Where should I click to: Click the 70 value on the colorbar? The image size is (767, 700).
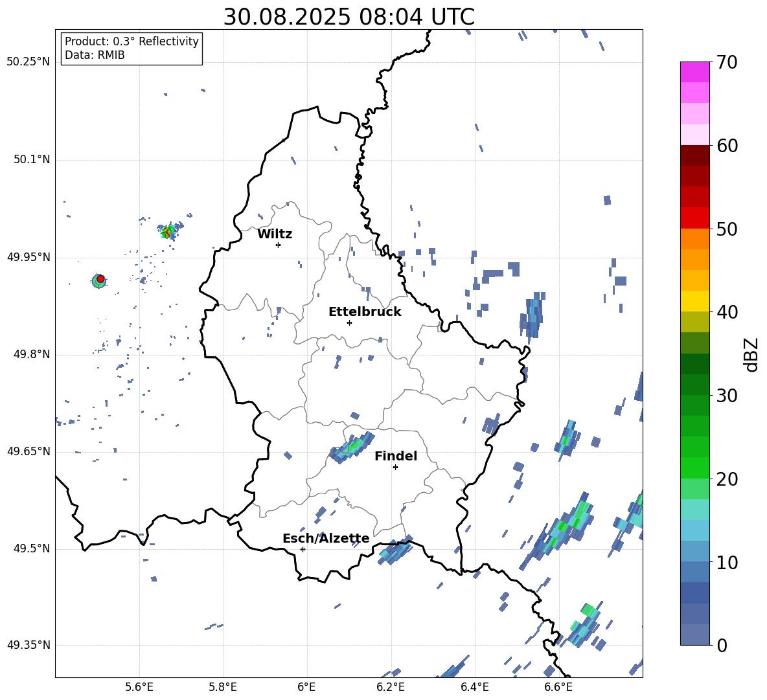pos(727,62)
